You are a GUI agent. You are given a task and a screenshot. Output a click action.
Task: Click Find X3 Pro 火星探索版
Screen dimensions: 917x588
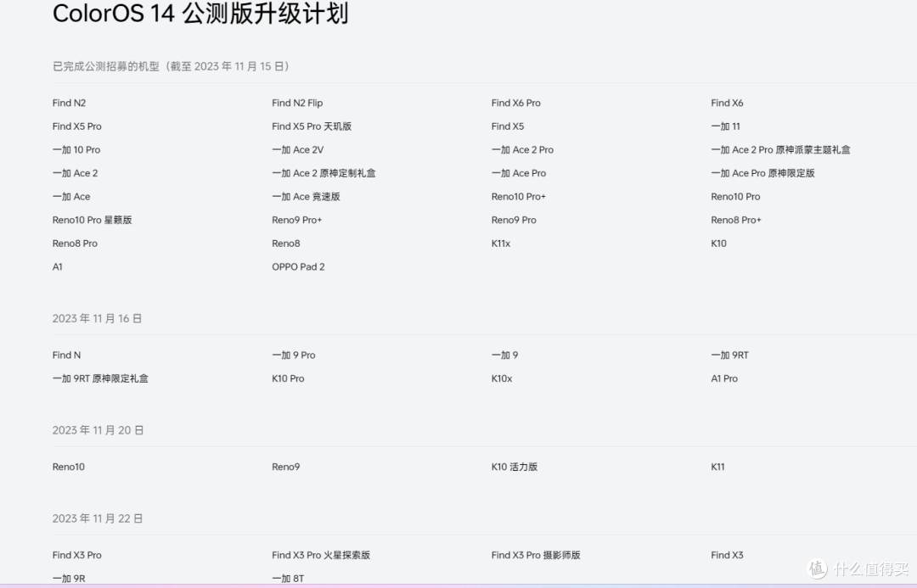[x=321, y=555]
